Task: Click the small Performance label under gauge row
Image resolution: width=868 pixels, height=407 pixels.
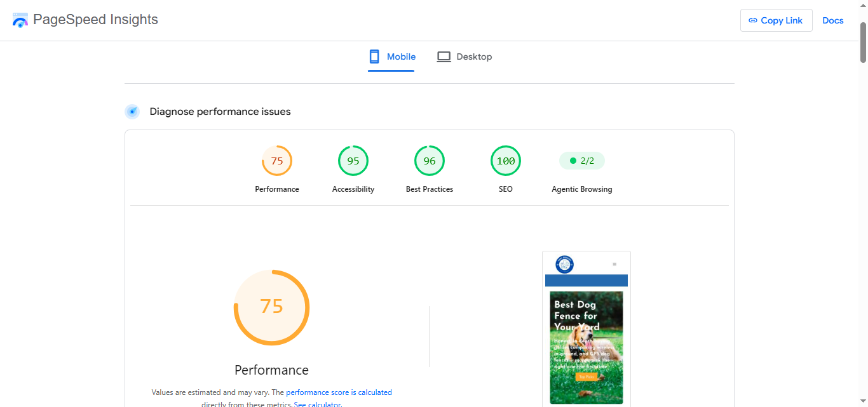Action: (277, 189)
